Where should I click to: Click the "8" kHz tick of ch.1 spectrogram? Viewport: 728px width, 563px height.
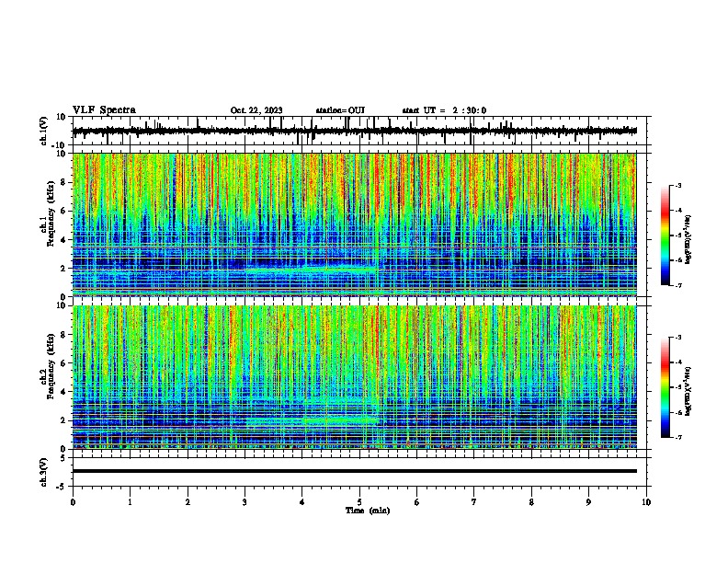point(63,182)
